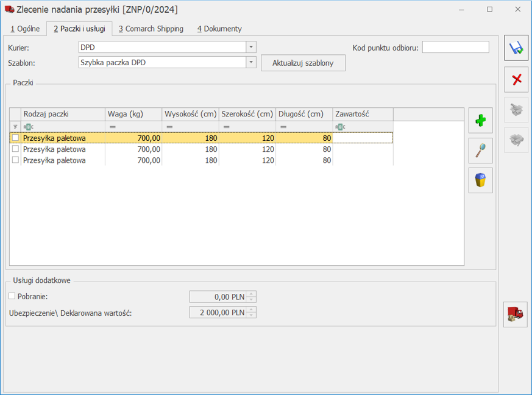
Task: Click the save shipment order icon
Action: click(516, 48)
